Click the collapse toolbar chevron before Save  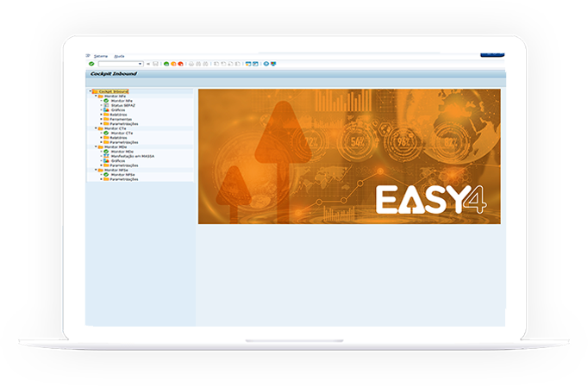pos(148,64)
